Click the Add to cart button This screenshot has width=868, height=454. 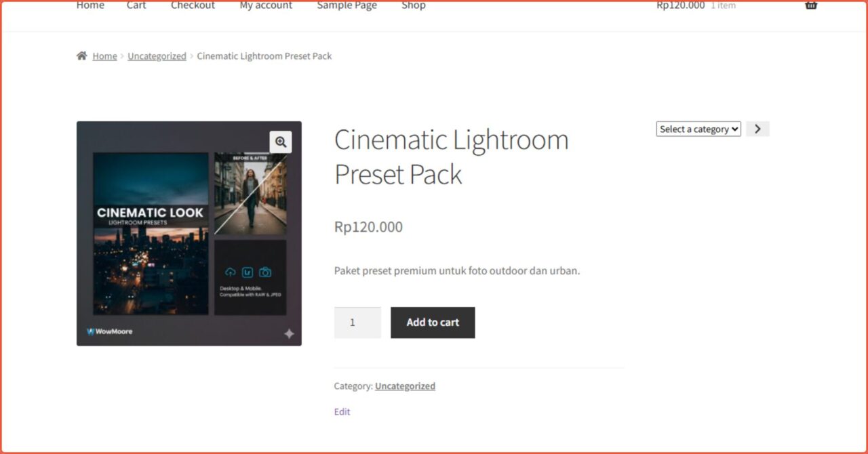pos(432,323)
